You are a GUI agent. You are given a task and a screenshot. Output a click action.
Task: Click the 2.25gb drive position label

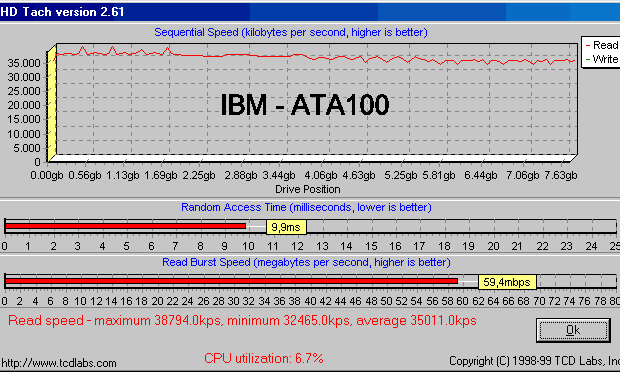[199, 175]
